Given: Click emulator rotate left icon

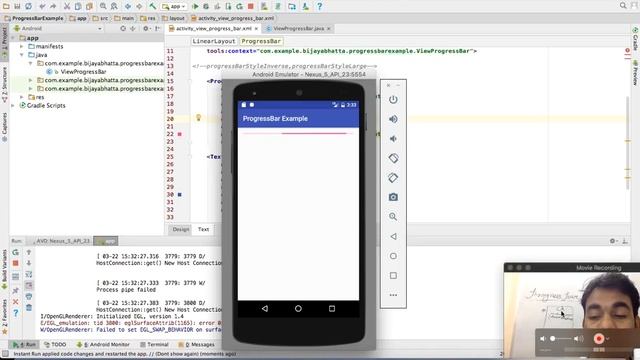Looking at the screenshot, I should pos(393,158).
